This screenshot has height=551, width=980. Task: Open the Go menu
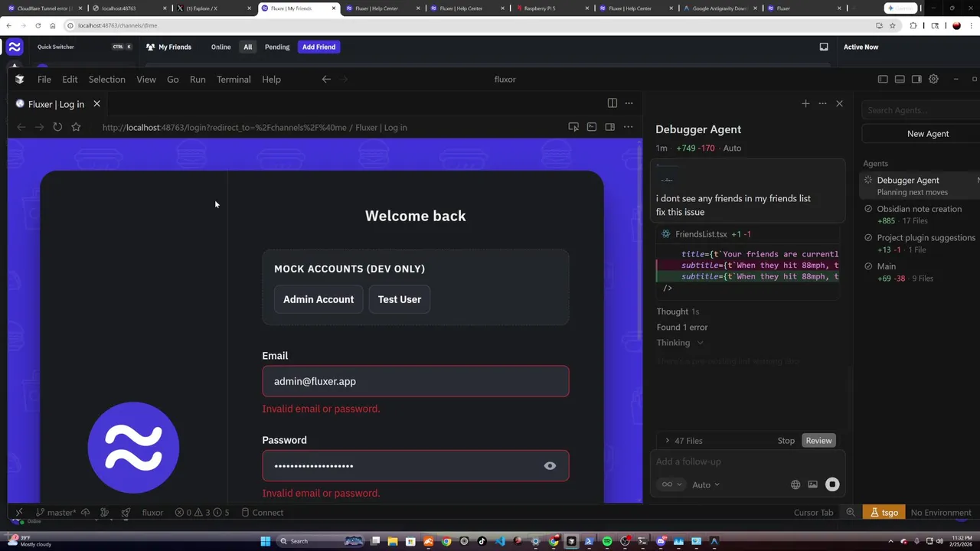point(173,80)
